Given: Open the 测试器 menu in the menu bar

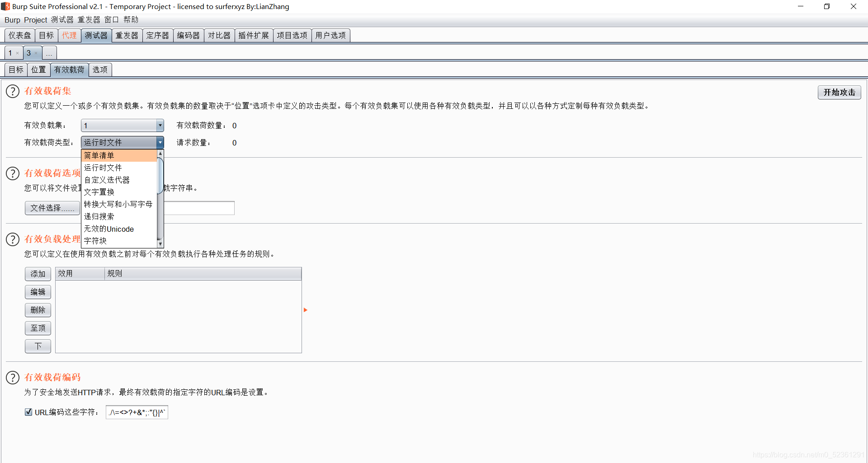Looking at the screenshot, I should coord(62,20).
